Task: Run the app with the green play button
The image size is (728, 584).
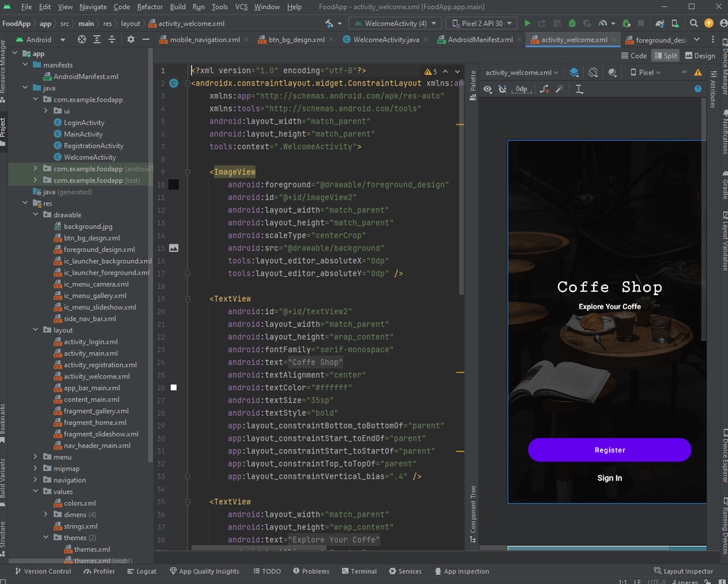Action: click(x=528, y=24)
